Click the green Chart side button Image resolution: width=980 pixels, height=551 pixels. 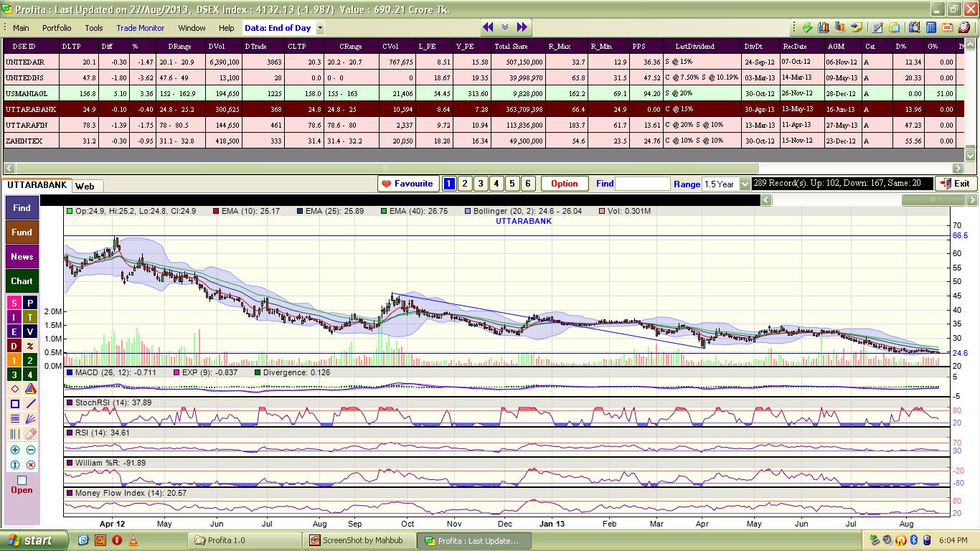[x=22, y=281]
